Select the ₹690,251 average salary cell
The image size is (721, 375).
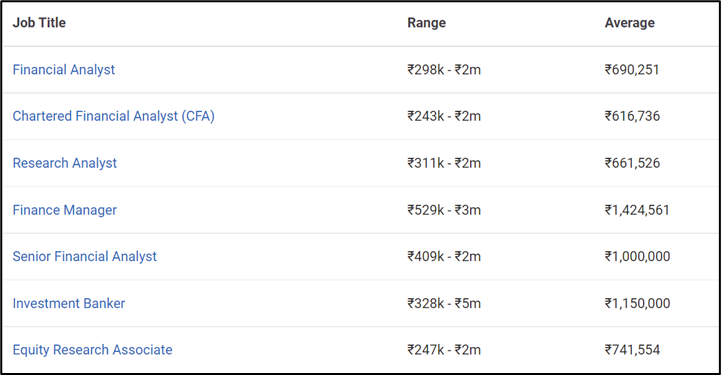click(x=632, y=70)
